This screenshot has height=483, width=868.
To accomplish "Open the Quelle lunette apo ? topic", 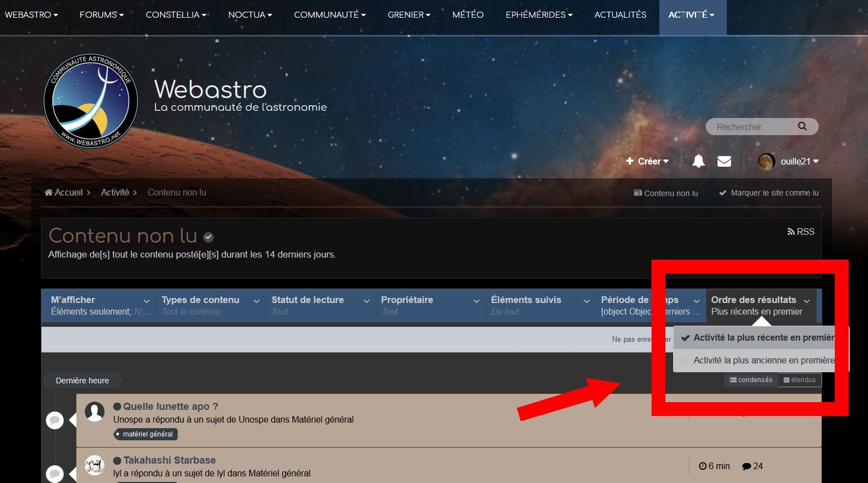I will coord(170,407).
